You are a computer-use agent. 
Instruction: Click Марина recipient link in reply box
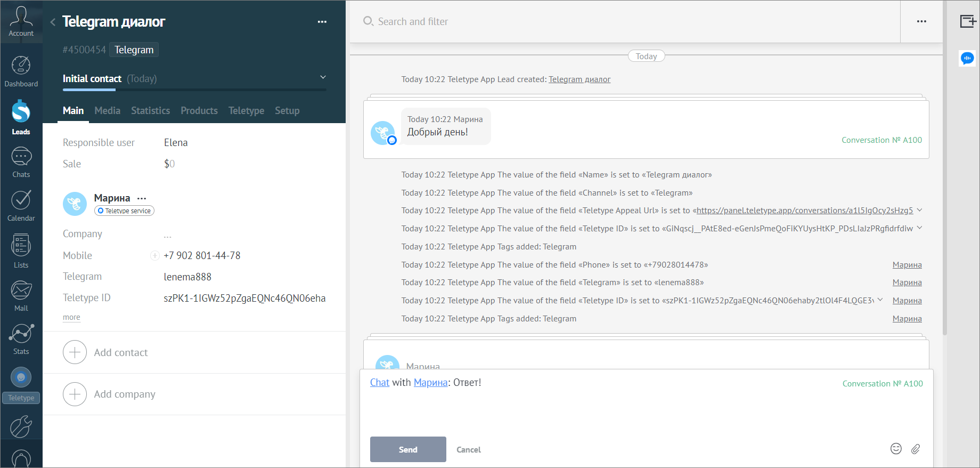pos(431,383)
